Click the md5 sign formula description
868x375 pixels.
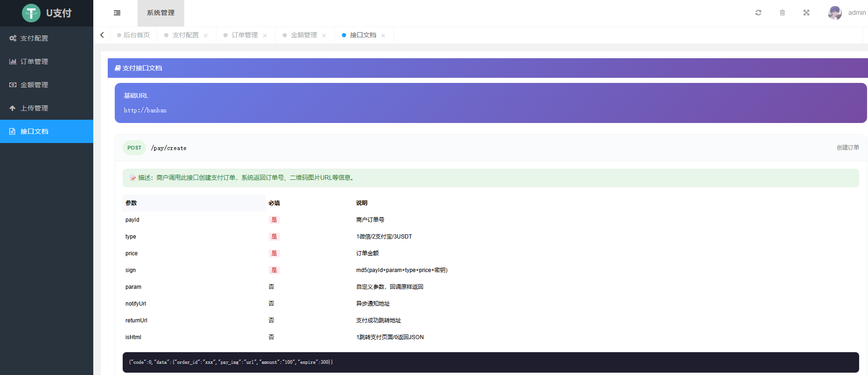pos(402,270)
